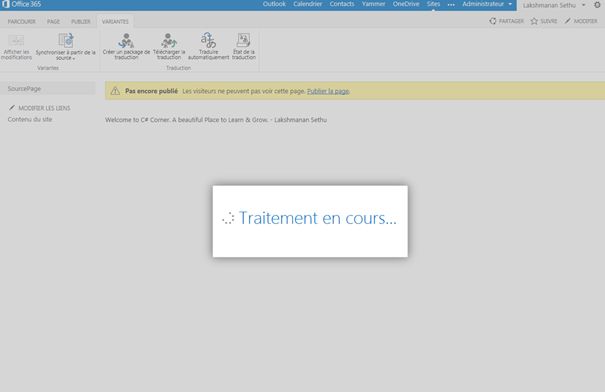Switch to the PARCOURIR ribbon tab
Screen dimensions: 605x392
[x=22, y=22]
